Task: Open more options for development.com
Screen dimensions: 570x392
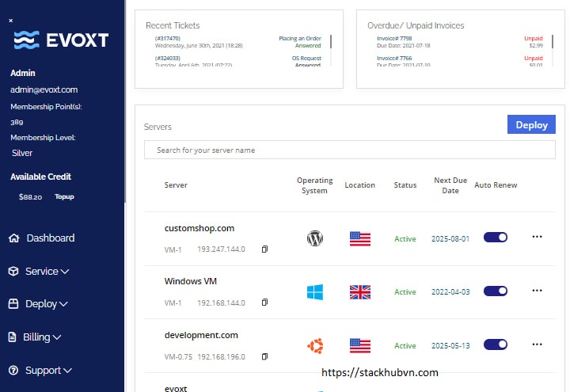Action: 537,344
